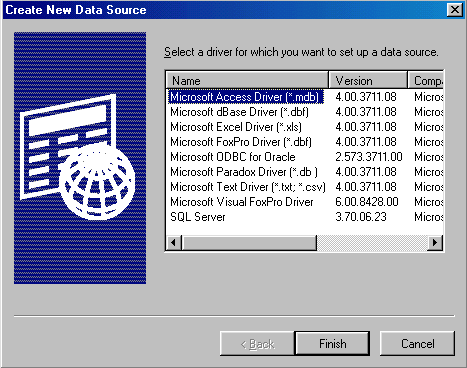The width and height of the screenshot is (467, 368).
Task: Click the Cancel button
Action: tap(417, 343)
